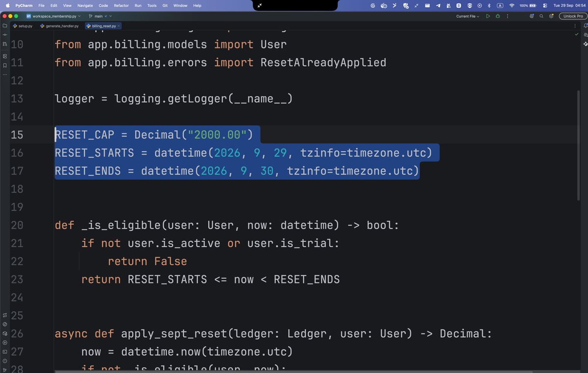Click the green inspections checkmark
The width and height of the screenshot is (588, 373).
coord(577,35)
